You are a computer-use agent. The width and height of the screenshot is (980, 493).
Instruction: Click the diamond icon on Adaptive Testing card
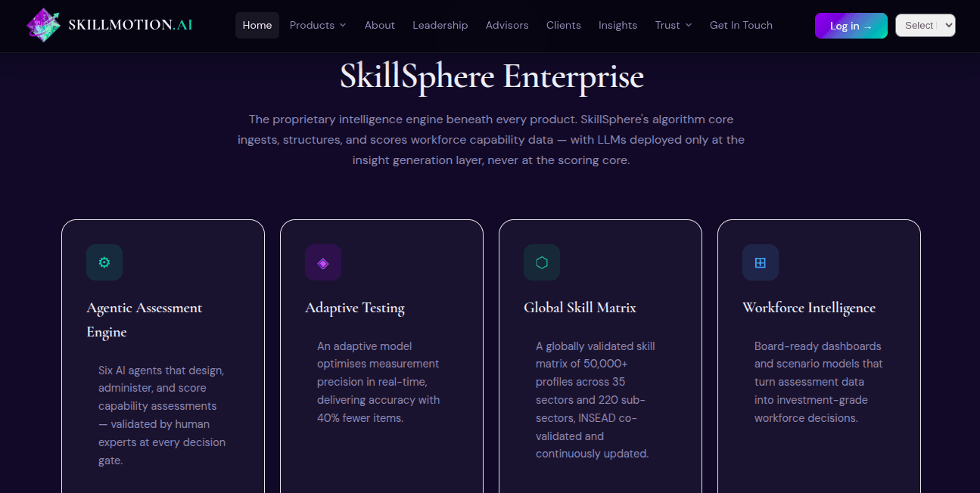(x=323, y=262)
